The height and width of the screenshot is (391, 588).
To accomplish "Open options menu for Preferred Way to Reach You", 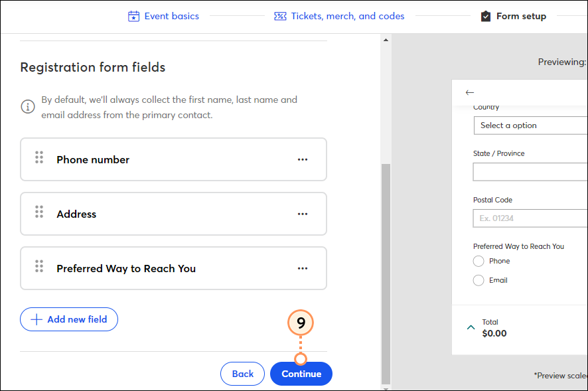I will pyautogui.click(x=303, y=268).
